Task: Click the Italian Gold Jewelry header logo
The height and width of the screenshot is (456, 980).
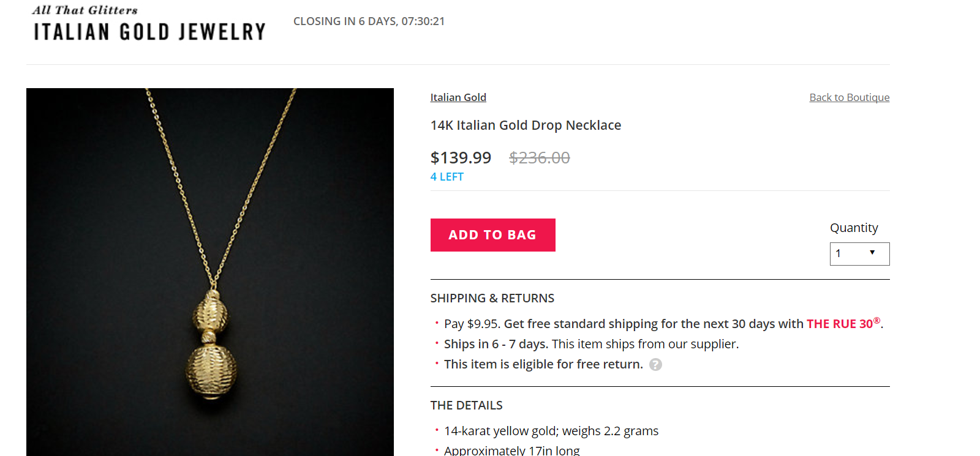Action: tap(149, 24)
